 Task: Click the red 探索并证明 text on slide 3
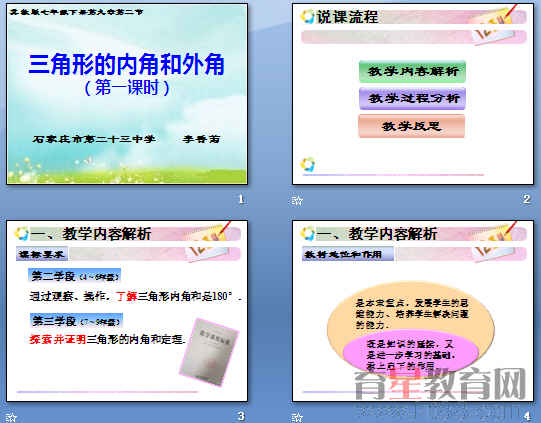click(58, 340)
